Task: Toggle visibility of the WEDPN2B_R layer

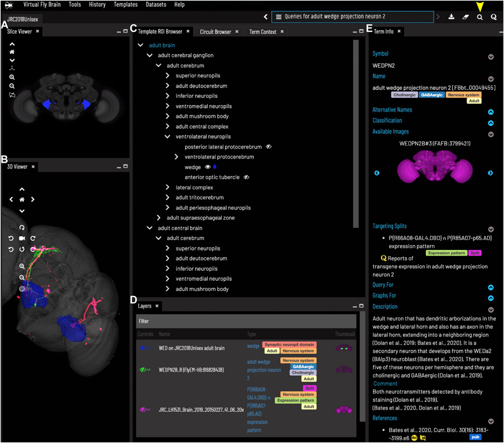Action: [143, 370]
